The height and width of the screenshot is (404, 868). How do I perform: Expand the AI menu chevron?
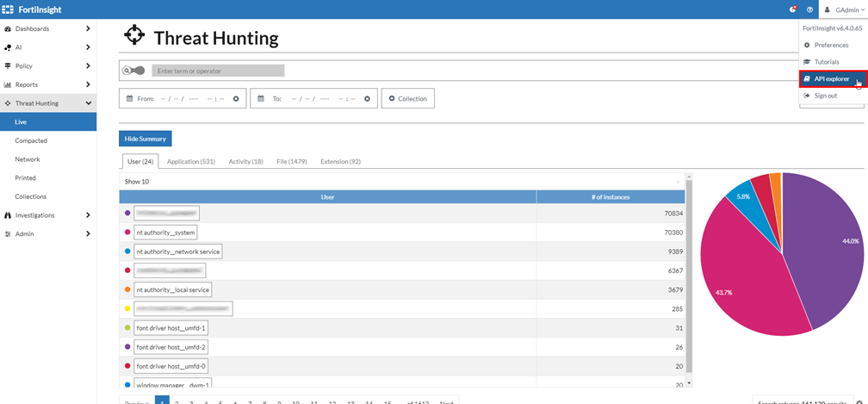pos(88,47)
